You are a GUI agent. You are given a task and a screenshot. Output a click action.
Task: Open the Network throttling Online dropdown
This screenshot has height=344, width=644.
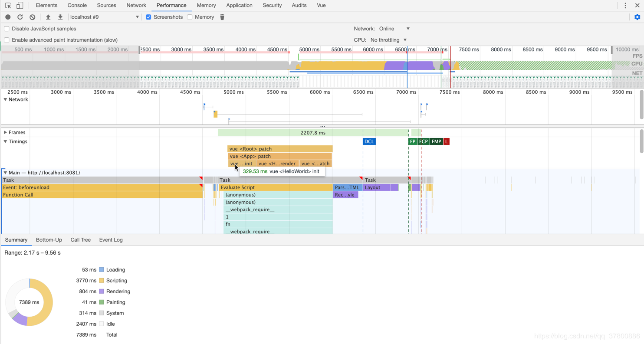(x=394, y=29)
